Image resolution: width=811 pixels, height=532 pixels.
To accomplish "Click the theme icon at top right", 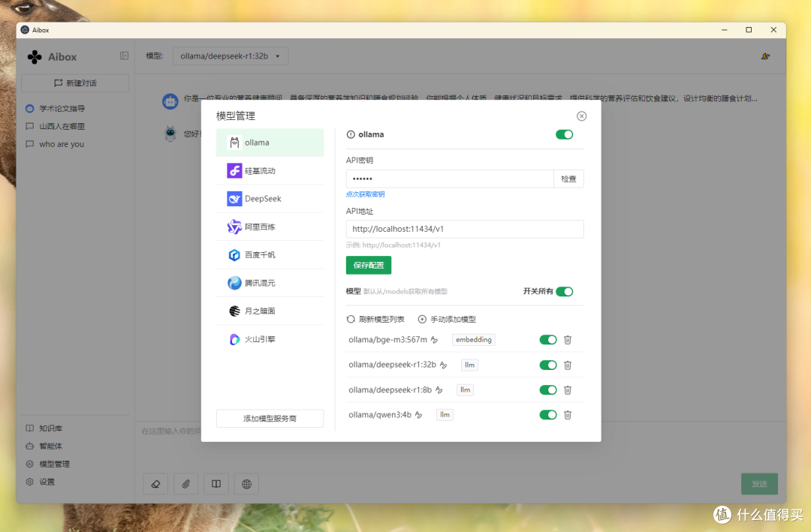I will coord(765,56).
